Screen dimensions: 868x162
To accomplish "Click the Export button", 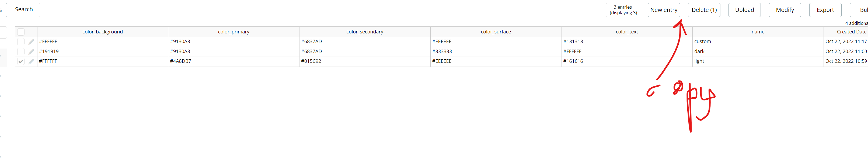I will tap(825, 10).
